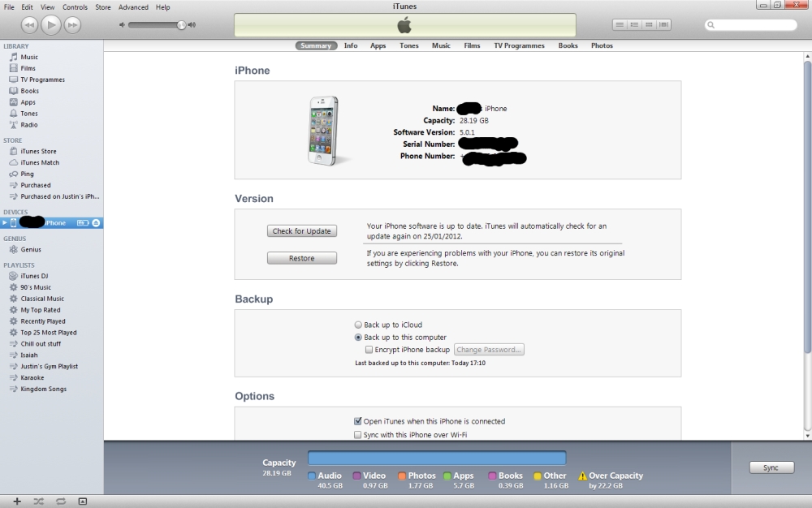Open the File menu
This screenshot has height=508, width=812.
click(x=9, y=7)
